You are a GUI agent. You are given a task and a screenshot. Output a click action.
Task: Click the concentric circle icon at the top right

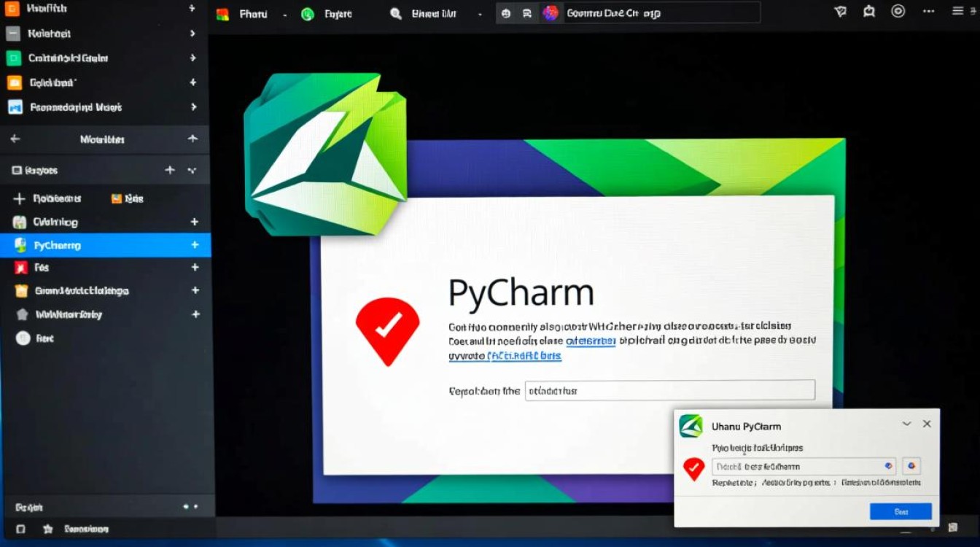[898, 11]
